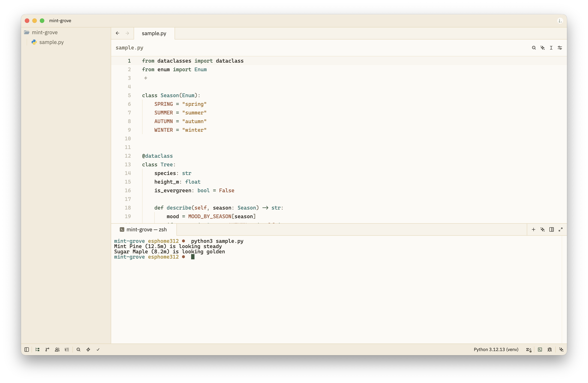Image resolution: width=588 pixels, height=383 pixels.
Task: Open the debugger bug icon
Action: pos(550,349)
